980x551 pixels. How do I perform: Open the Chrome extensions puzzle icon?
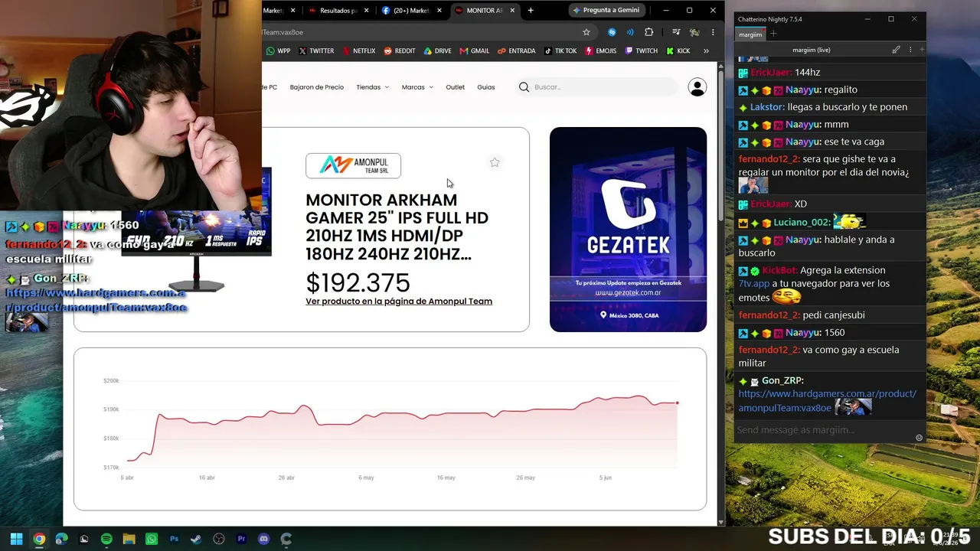click(649, 32)
